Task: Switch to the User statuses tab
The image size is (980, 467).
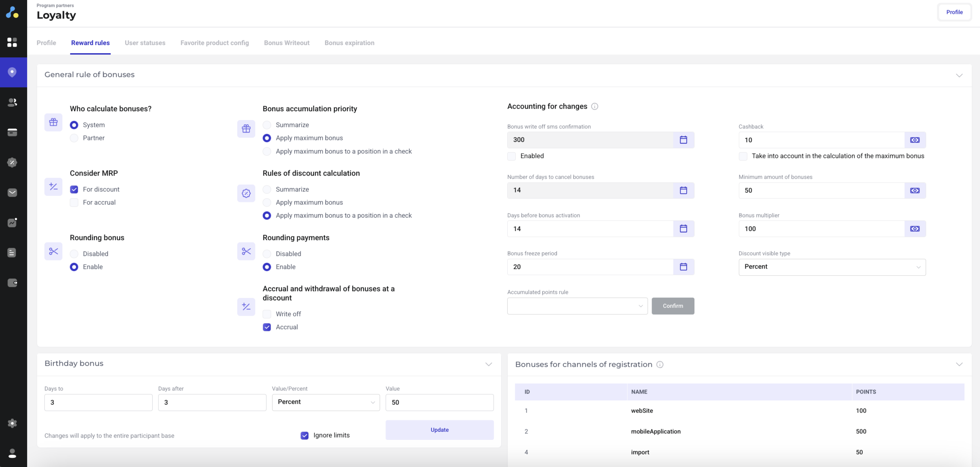Action: pyautogui.click(x=145, y=43)
